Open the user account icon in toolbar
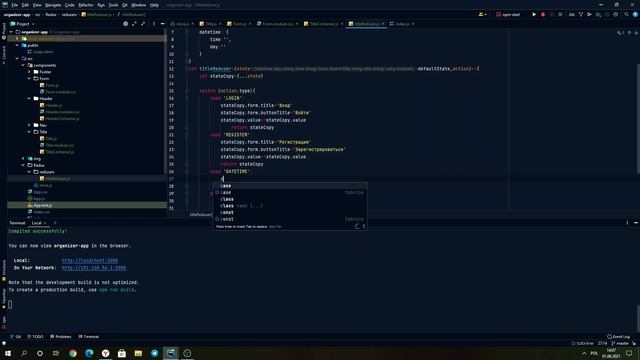This screenshot has width=640, height=360. point(482,14)
